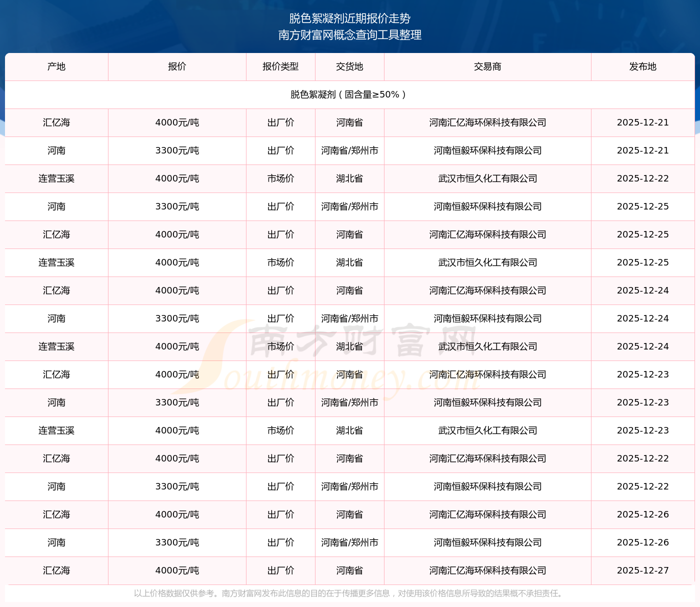
Task: Click the date 2025-12-21 in the 河南恒毅环保科技有限公司 row
Action: click(x=643, y=150)
